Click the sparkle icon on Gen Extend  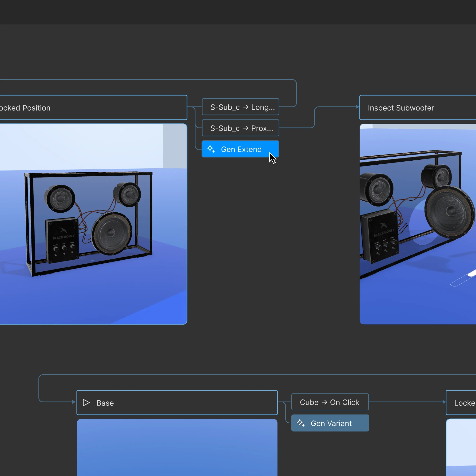[x=211, y=149]
